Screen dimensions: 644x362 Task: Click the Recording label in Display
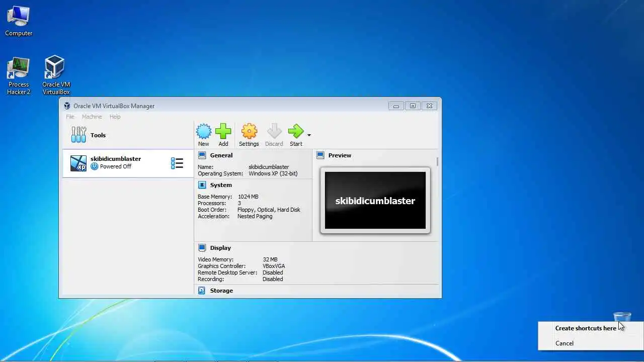point(211,279)
